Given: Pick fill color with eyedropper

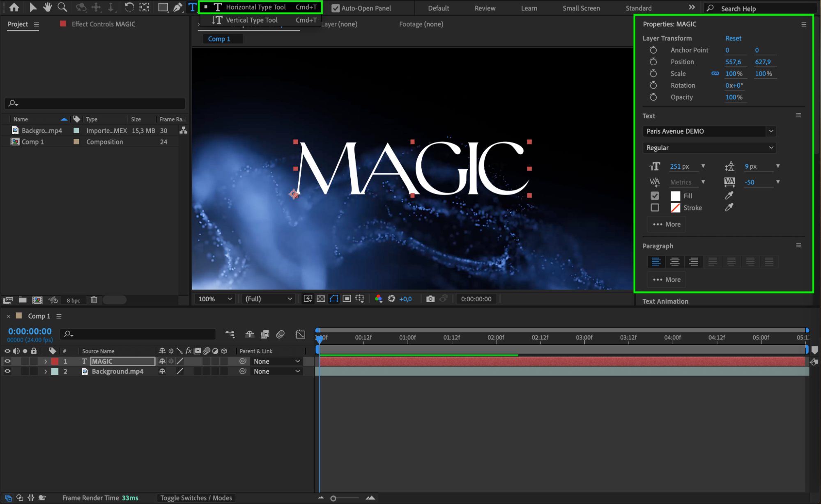Looking at the screenshot, I should [729, 196].
